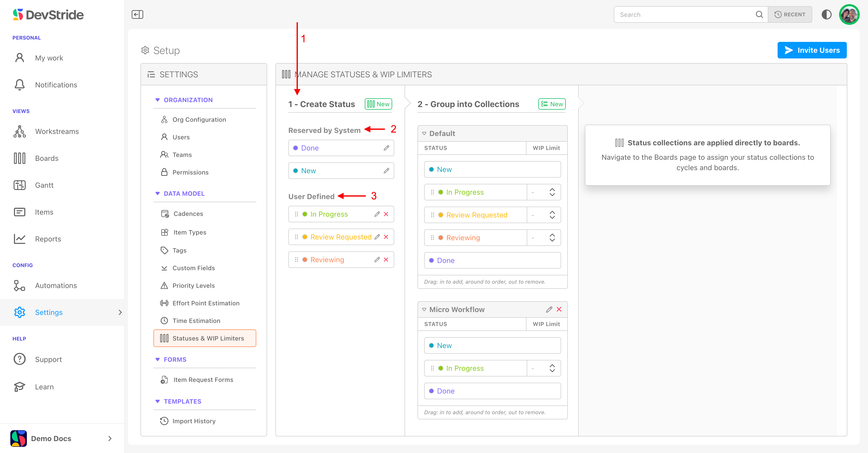This screenshot has width=868, height=453.
Task: Click the orange dot of Reviewing status
Action: coord(305,260)
